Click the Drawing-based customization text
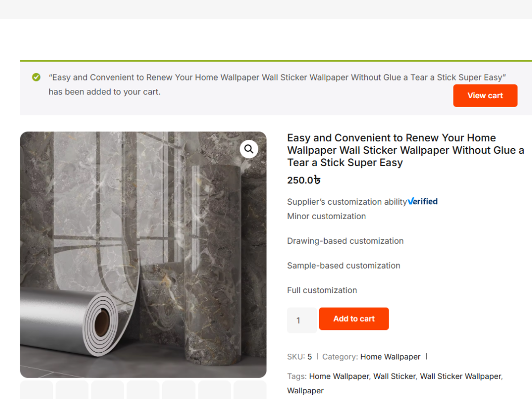532x399 pixels. (x=345, y=241)
